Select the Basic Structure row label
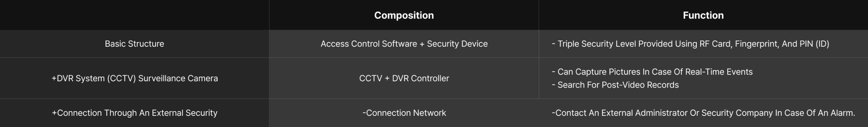868x127 pixels. [x=134, y=44]
